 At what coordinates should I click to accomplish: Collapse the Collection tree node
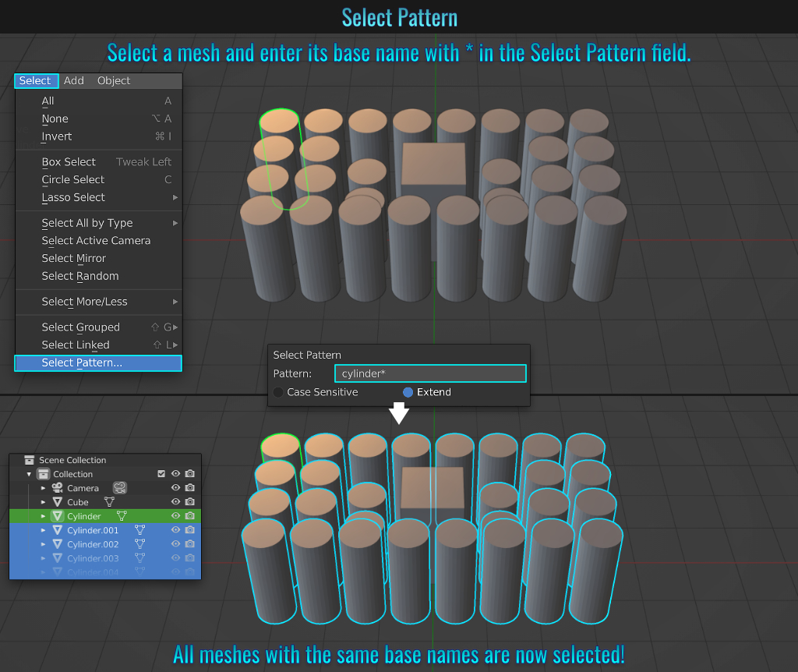[x=29, y=474]
